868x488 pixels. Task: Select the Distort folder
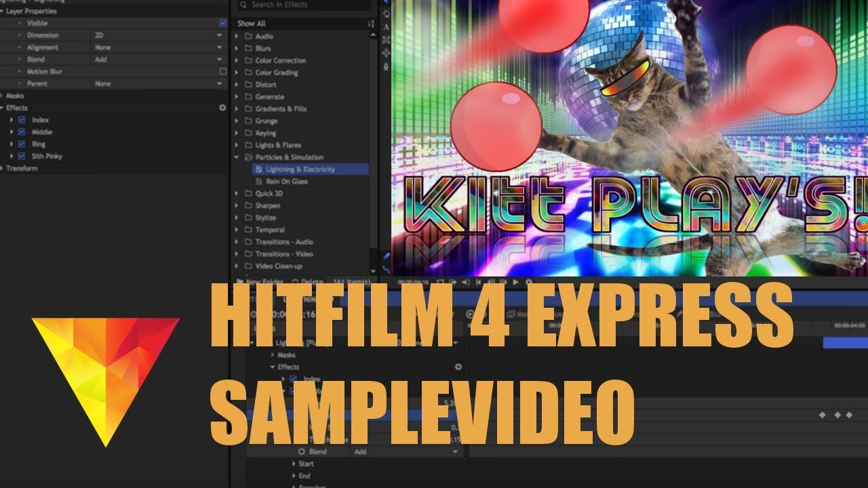[265, 85]
